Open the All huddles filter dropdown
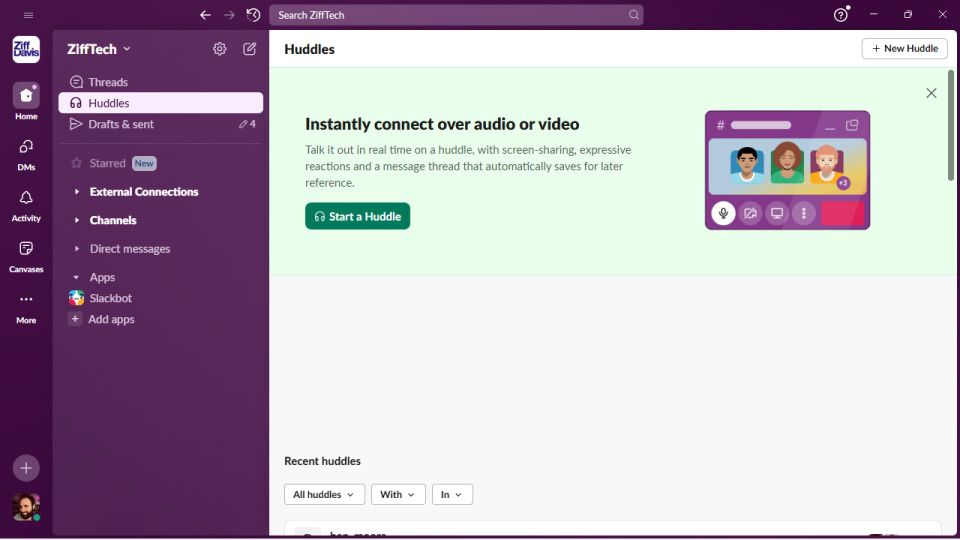Image resolution: width=960 pixels, height=540 pixels. point(324,495)
